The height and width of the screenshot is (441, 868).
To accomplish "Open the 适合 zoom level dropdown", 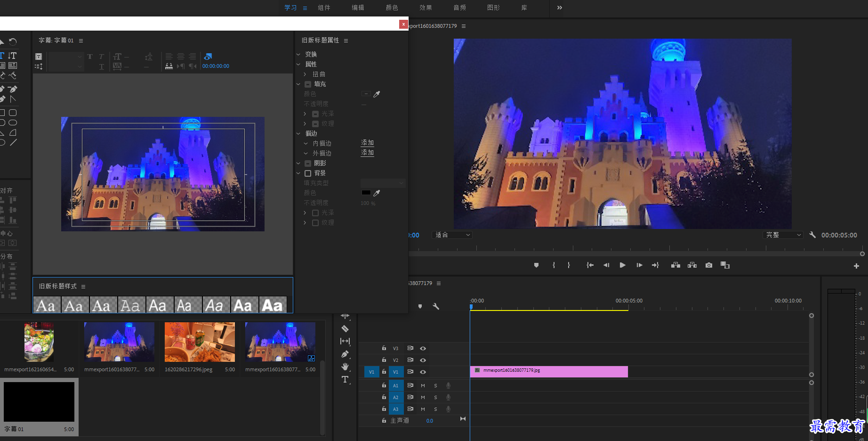I will [452, 235].
